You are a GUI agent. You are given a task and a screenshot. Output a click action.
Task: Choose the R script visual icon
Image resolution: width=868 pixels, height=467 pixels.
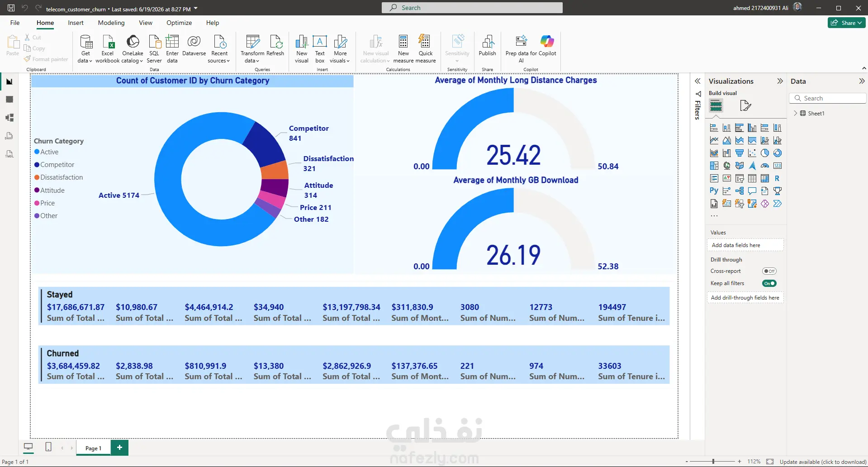777,178
